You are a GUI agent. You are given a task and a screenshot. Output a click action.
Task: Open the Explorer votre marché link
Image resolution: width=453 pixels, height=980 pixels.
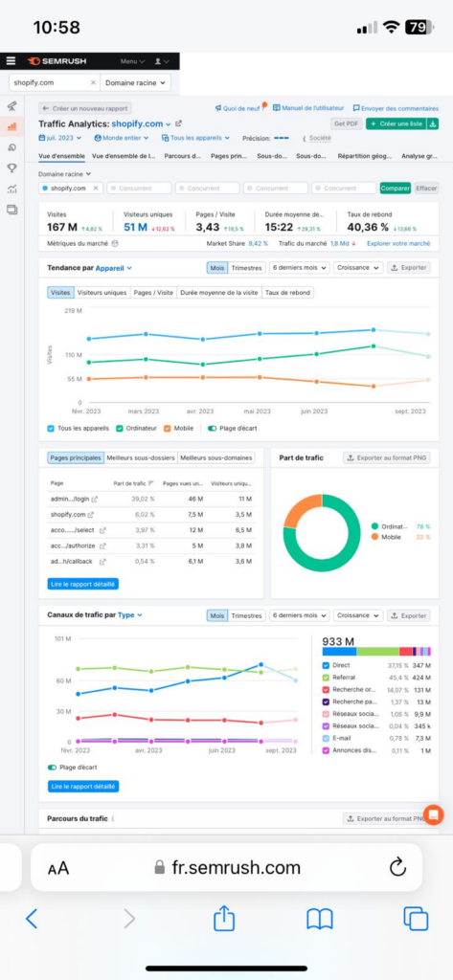click(x=398, y=244)
